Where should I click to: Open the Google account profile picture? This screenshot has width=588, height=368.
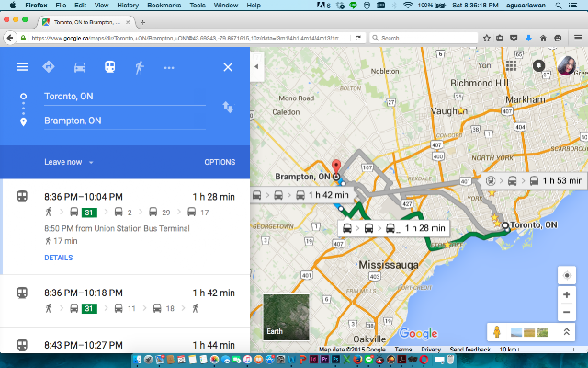point(566,65)
